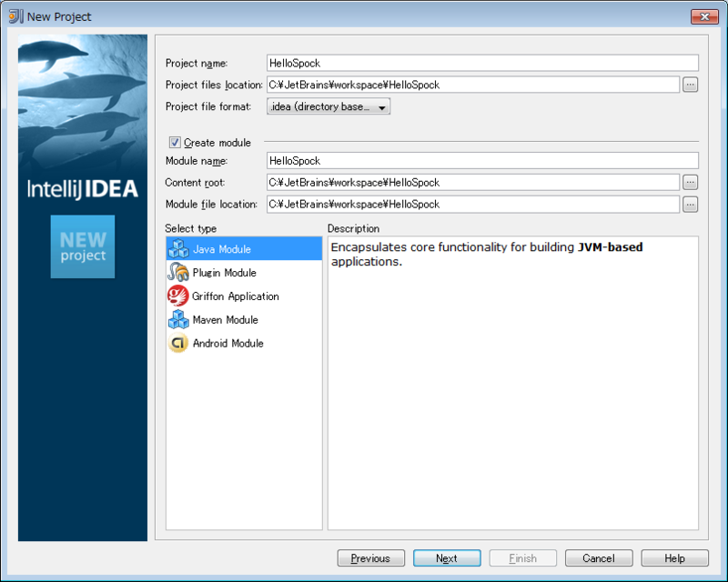The height and width of the screenshot is (582, 728).
Task: Focus the Module file location field
Action: pos(473,205)
